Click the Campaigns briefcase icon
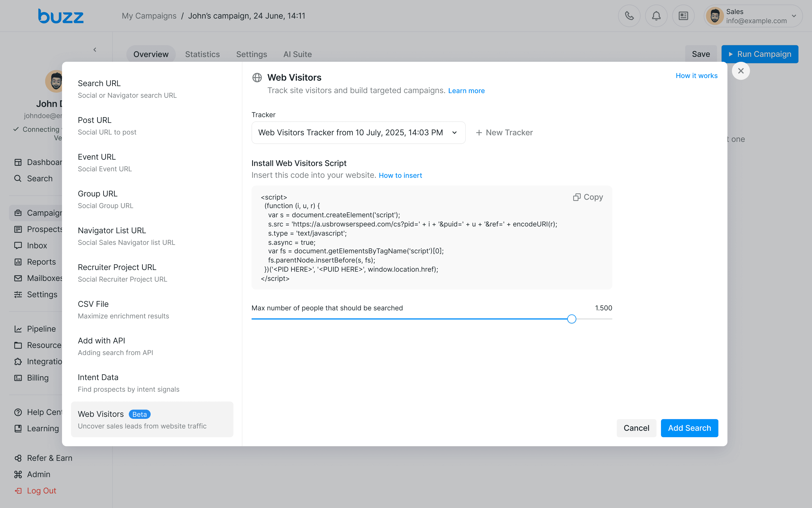This screenshot has height=508, width=812. click(x=18, y=213)
